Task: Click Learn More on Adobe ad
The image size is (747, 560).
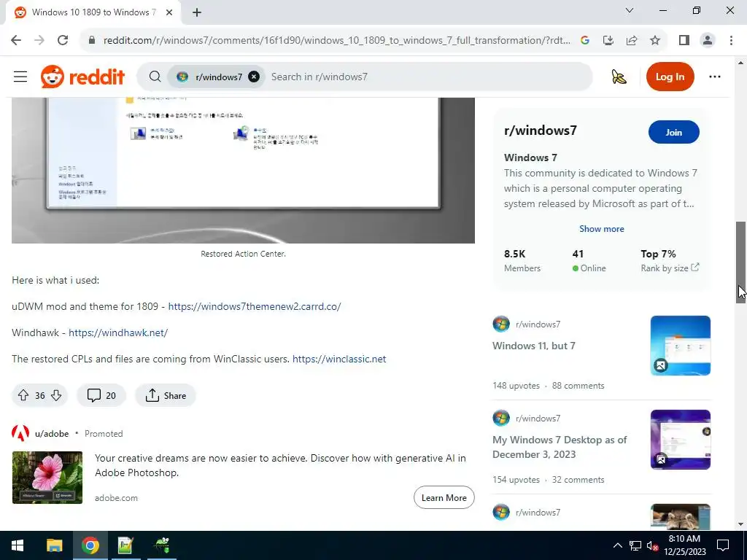Action: (x=444, y=497)
